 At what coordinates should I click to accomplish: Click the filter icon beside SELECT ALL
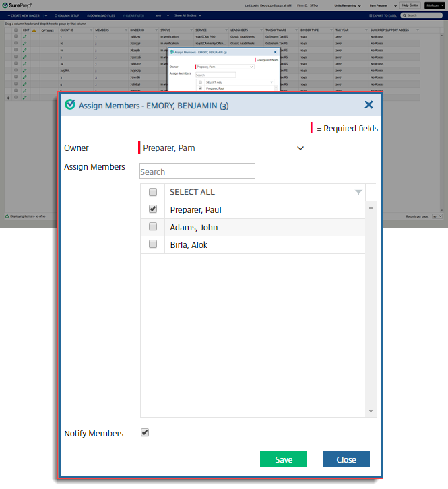[x=358, y=193]
